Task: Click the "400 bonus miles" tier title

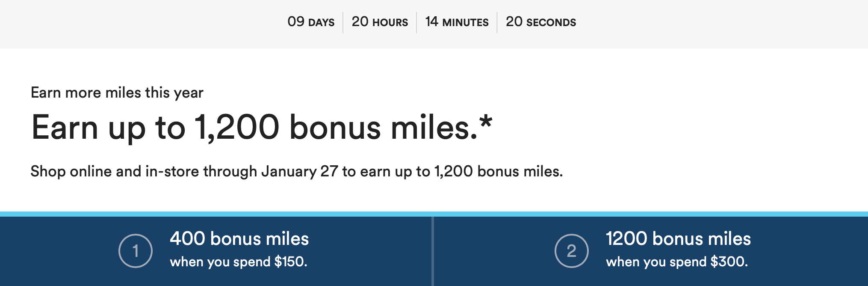Action: coord(239,239)
